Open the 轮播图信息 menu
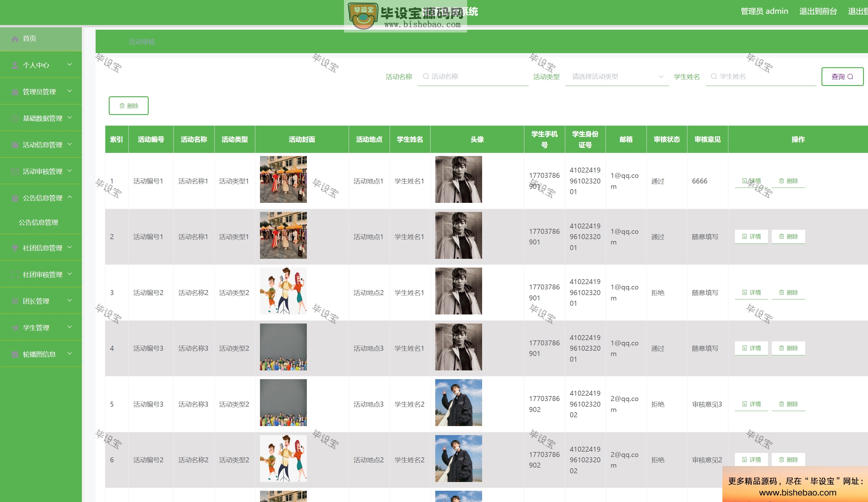 41,354
